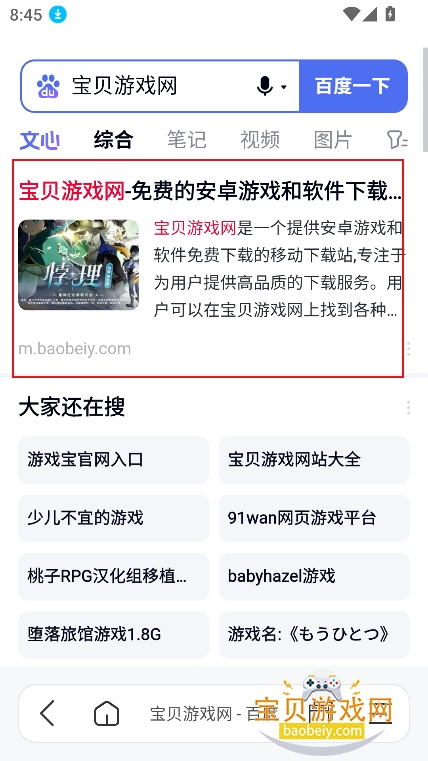Open the game thumbnail image in result
This screenshot has height=761, width=428.
tap(79, 265)
